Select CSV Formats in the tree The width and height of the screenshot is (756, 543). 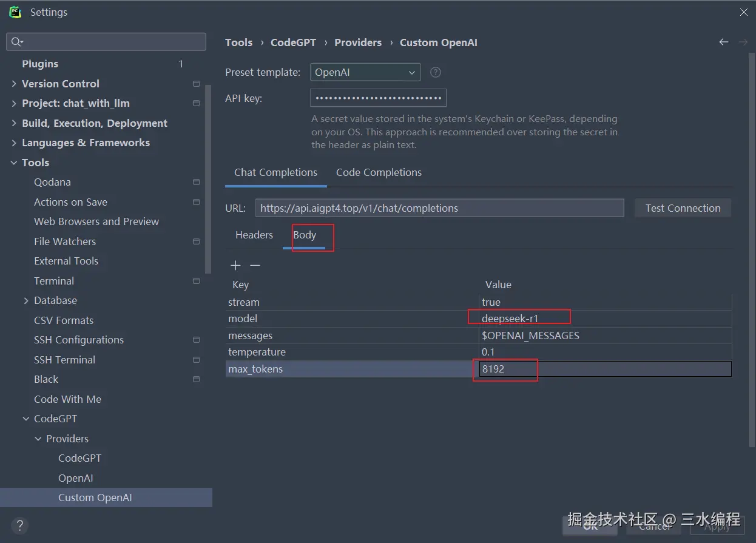[x=64, y=320]
